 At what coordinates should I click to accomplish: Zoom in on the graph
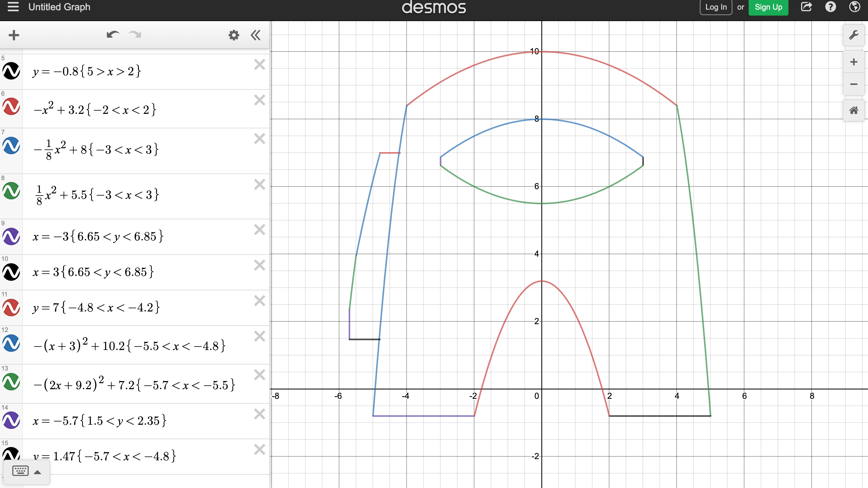[x=854, y=62]
